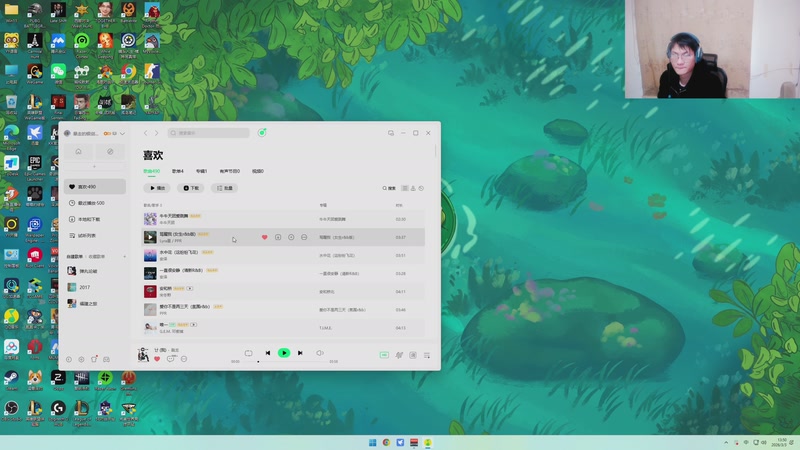Toggle the loop playback mode icon
The width and height of the screenshot is (800, 450).
(248, 353)
